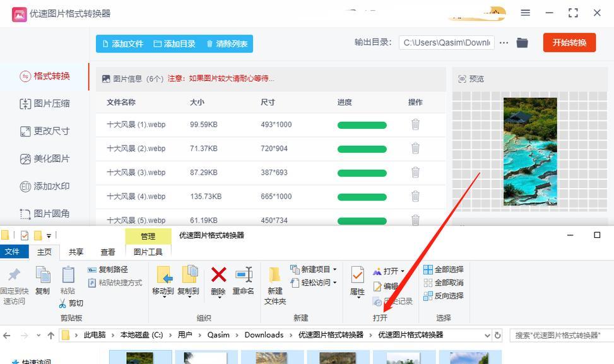Click the 剪切 scissors in Explorer

click(71, 303)
